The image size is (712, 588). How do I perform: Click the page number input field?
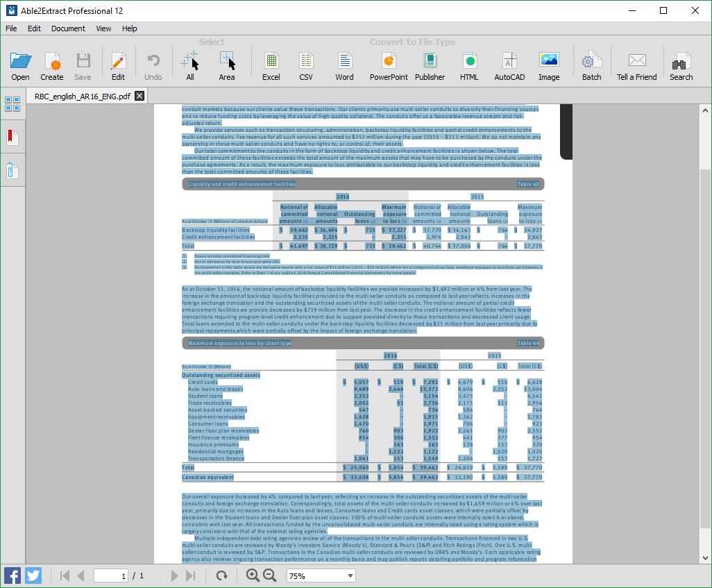pos(111,575)
